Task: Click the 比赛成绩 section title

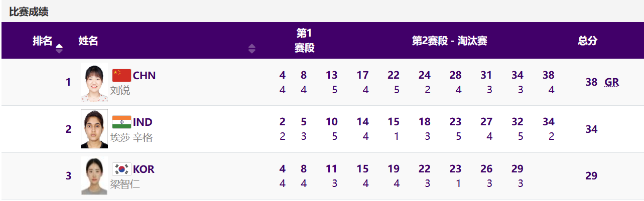Action: coord(29,12)
